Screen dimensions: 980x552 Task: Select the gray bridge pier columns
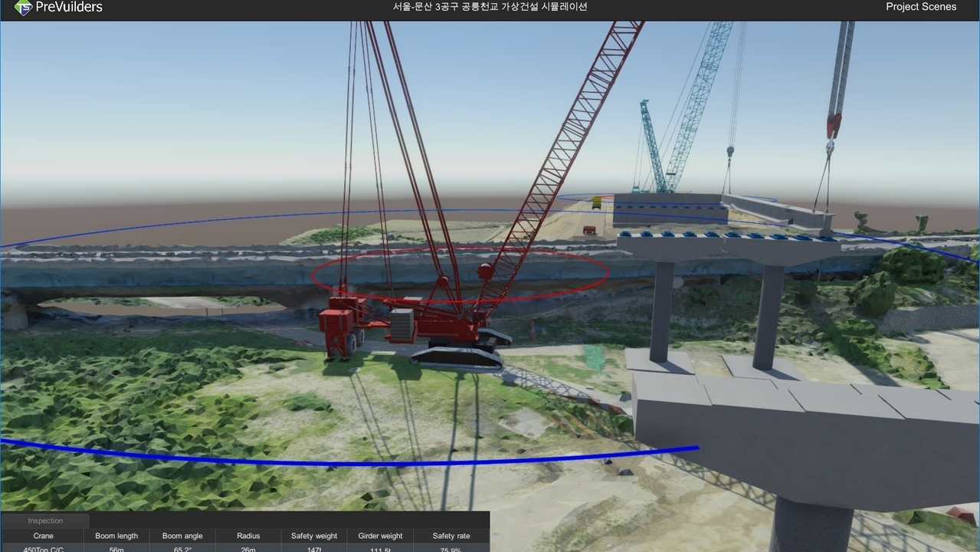pos(716,314)
